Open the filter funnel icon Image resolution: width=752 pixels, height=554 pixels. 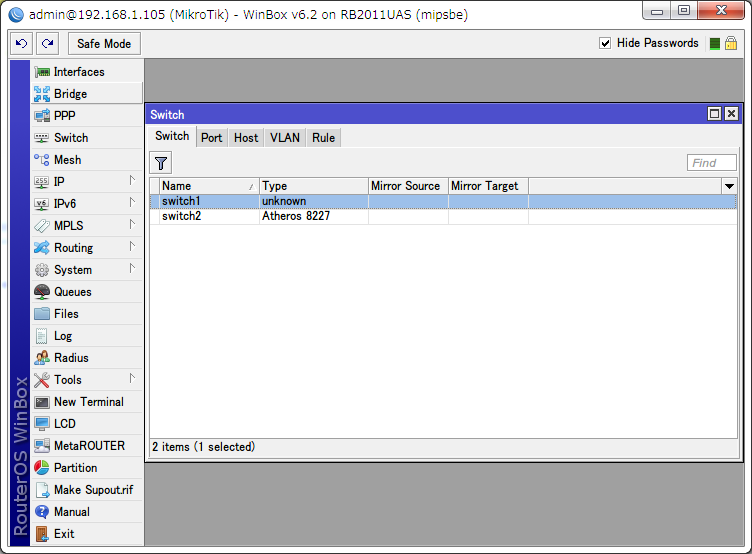click(161, 163)
